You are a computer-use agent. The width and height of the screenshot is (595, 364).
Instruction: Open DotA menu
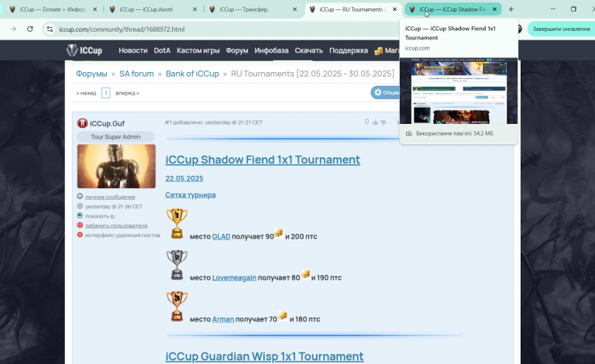click(x=162, y=50)
